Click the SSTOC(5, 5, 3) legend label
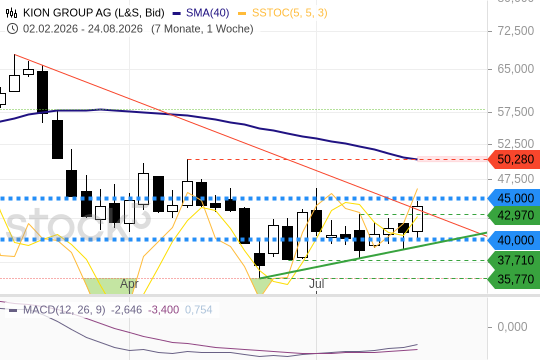The height and width of the screenshot is (360, 540). 290,13
